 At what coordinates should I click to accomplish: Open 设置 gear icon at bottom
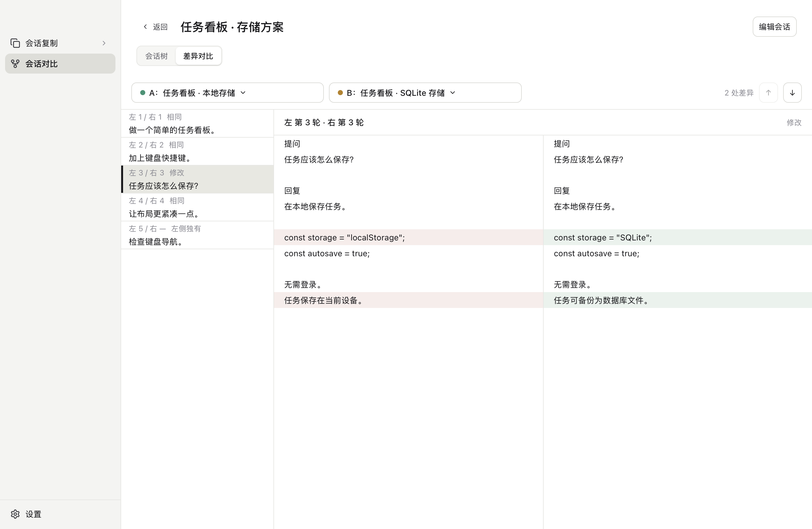15,514
